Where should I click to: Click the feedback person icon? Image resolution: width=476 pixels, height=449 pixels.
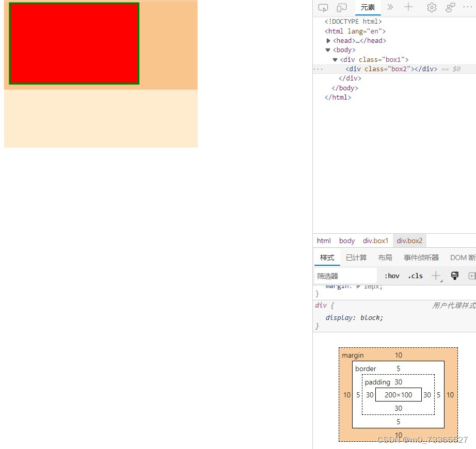point(451,8)
